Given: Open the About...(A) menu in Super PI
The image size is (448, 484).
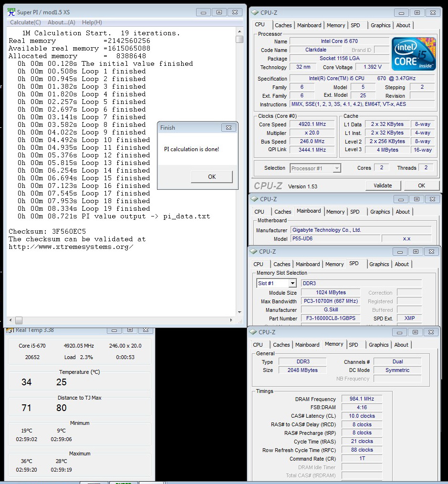Looking at the screenshot, I should [62, 22].
